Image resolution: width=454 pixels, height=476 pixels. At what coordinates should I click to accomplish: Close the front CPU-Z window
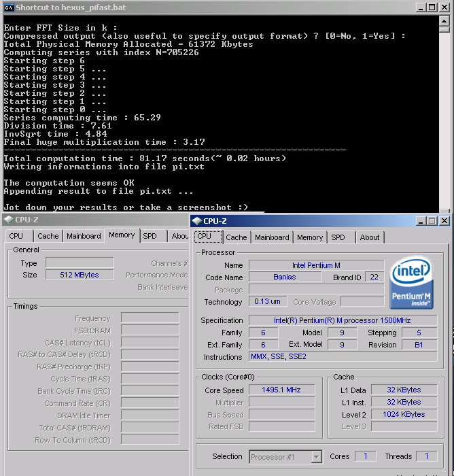click(444, 221)
